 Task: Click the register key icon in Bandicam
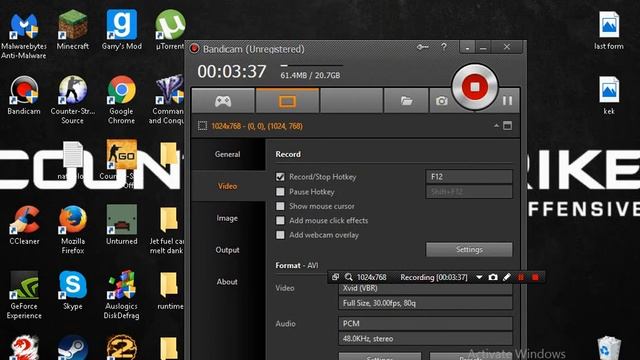pyautogui.click(x=422, y=47)
